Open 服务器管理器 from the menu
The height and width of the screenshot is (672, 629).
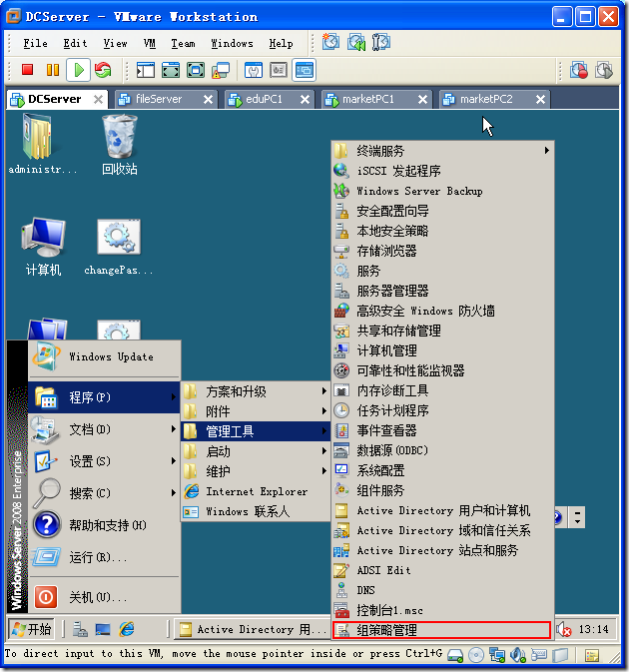coord(442,291)
